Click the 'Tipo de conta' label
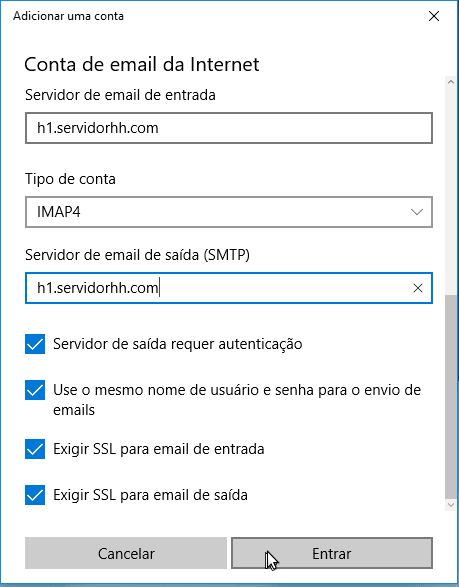Screen dimensions: 459x587 point(70,179)
